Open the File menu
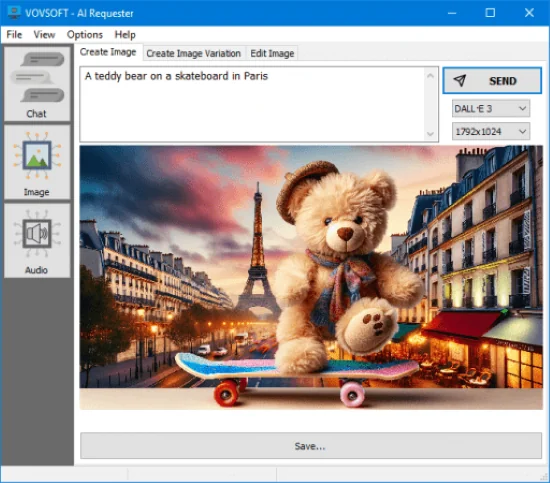The image size is (550, 483). [x=14, y=34]
